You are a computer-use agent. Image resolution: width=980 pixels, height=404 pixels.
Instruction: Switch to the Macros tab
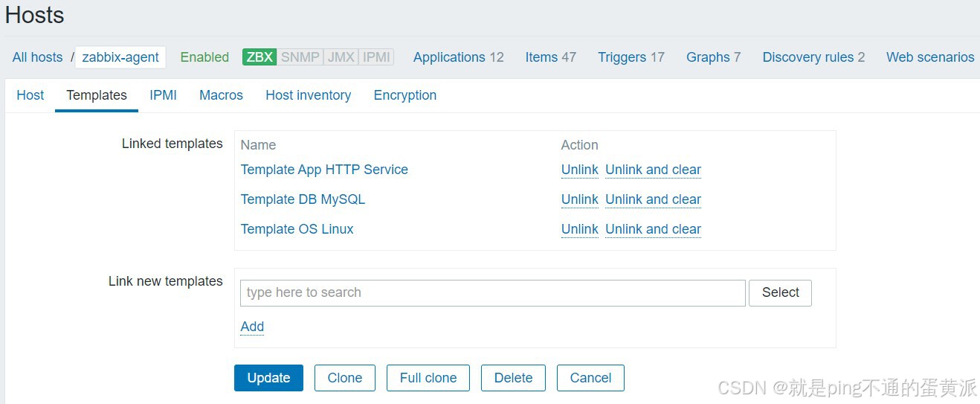coord(221,95)
